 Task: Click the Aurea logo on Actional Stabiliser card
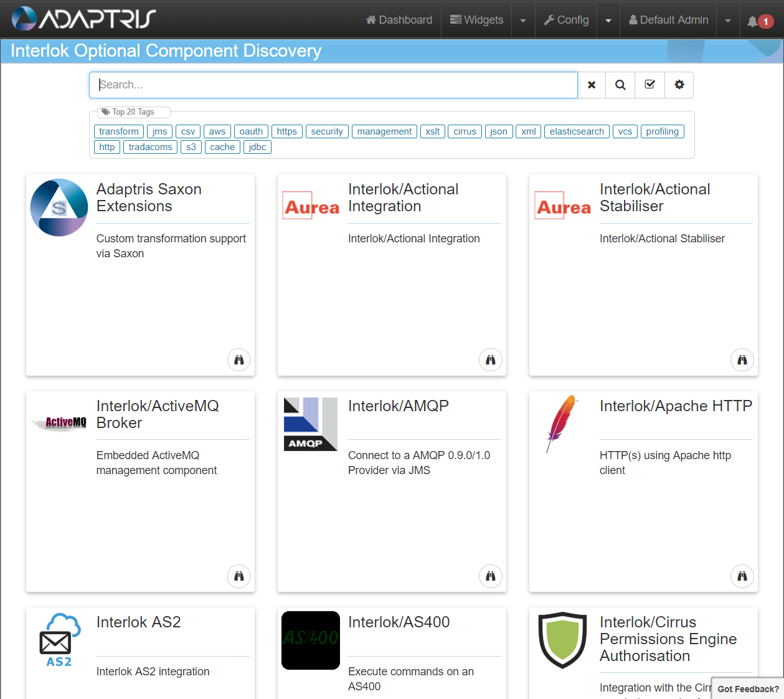point(562,206)
